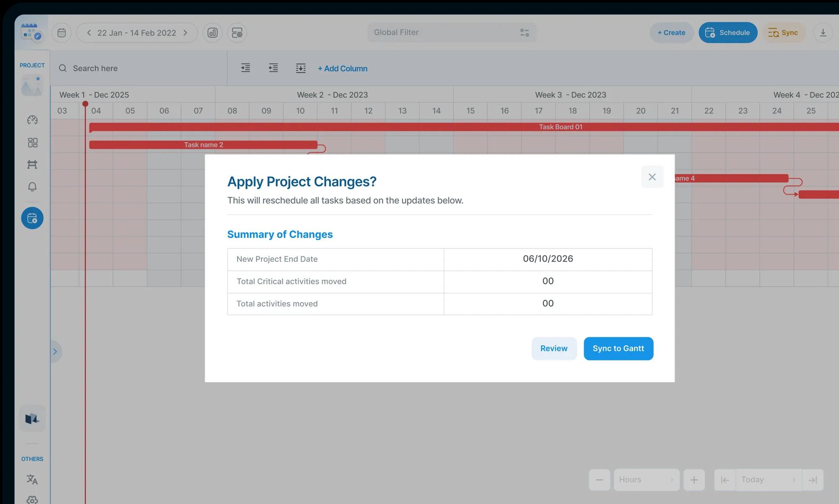Screen dimensions: 839x504
Task: Open the schedule calendar sidebar icon
Action: coord(32,218)
